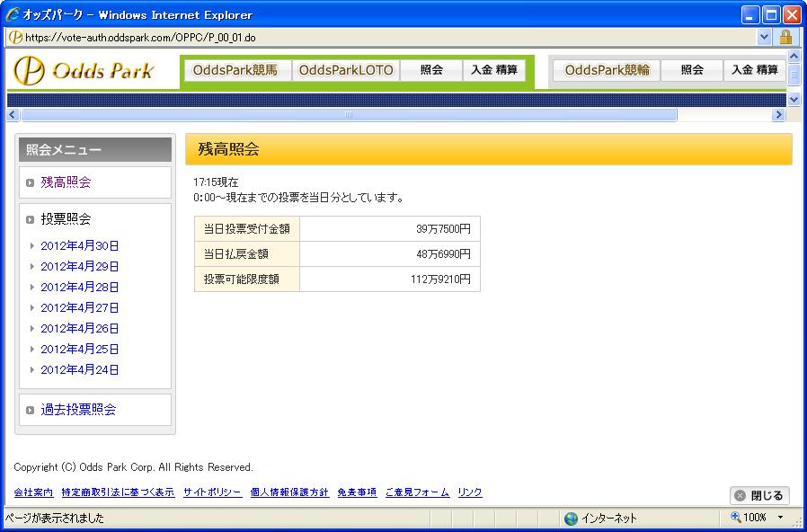Click the 48万6990円 amount cell
807x532 pixels.
pyautogui.click(x=390, y=254)
